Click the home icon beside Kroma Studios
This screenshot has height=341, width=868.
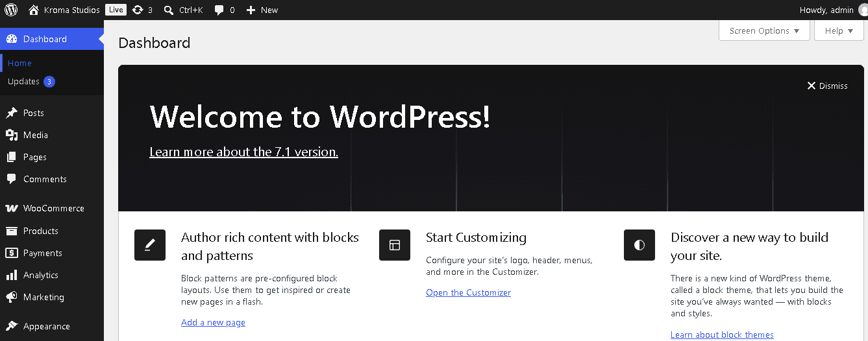34,10
